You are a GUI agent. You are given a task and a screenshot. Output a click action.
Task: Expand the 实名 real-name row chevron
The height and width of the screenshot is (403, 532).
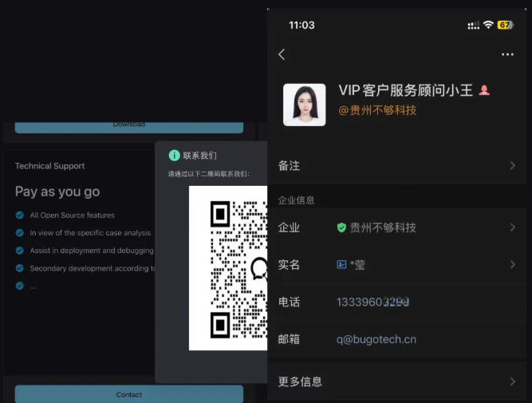pyautogui.click(x=512, y=264)
